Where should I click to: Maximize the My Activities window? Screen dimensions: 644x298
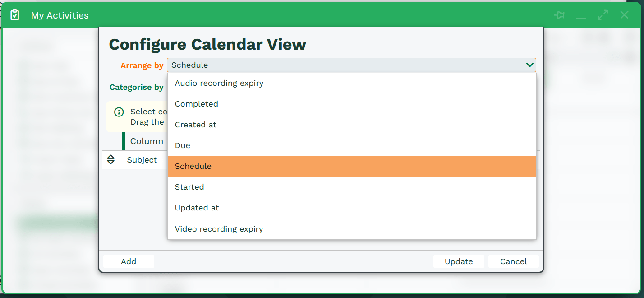tap(603, 15)
